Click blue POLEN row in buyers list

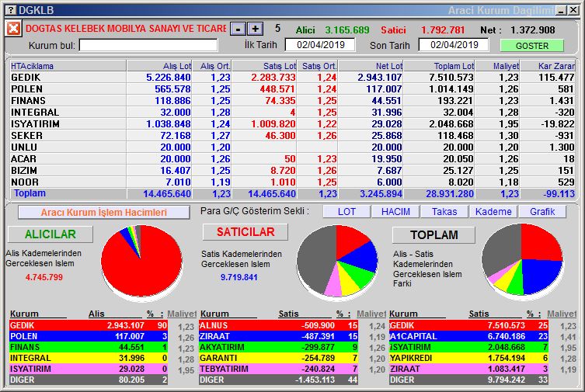[x=89, y=336]
